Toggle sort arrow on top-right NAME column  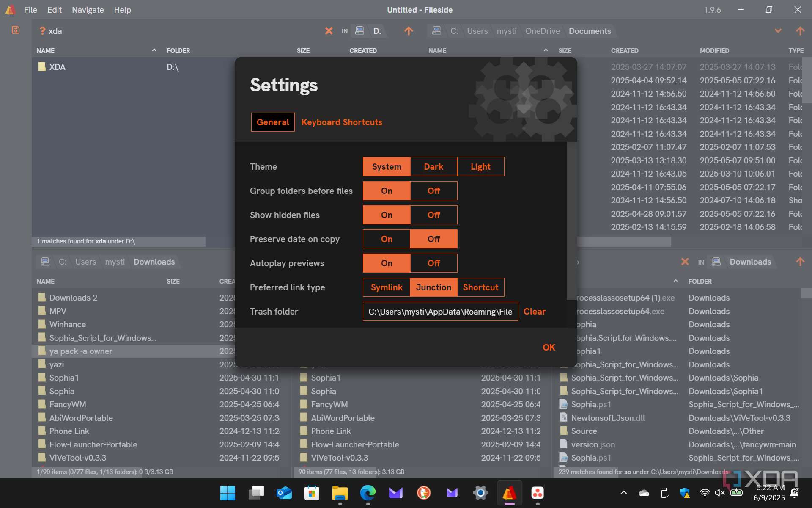pyautogui.click(x=546, y=50)
